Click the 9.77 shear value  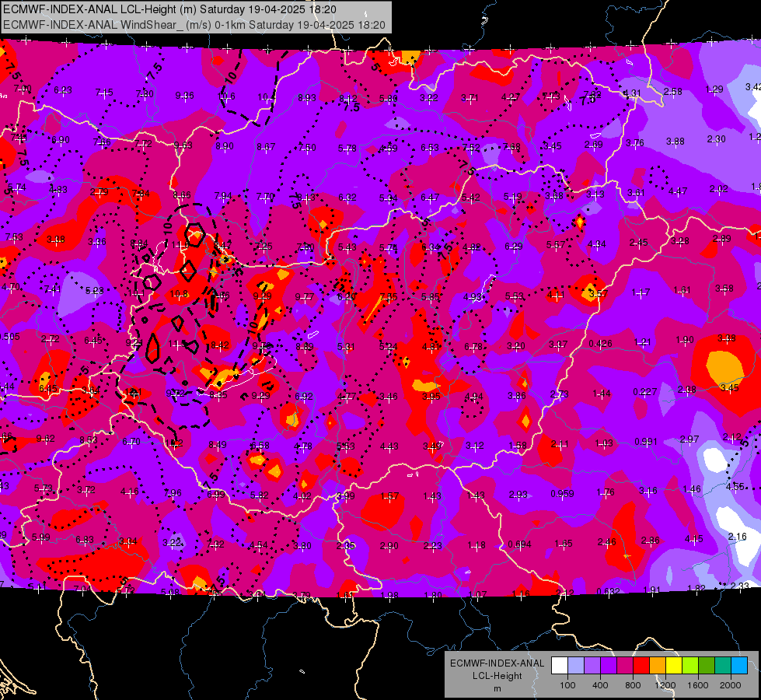(x=304, y=297)
